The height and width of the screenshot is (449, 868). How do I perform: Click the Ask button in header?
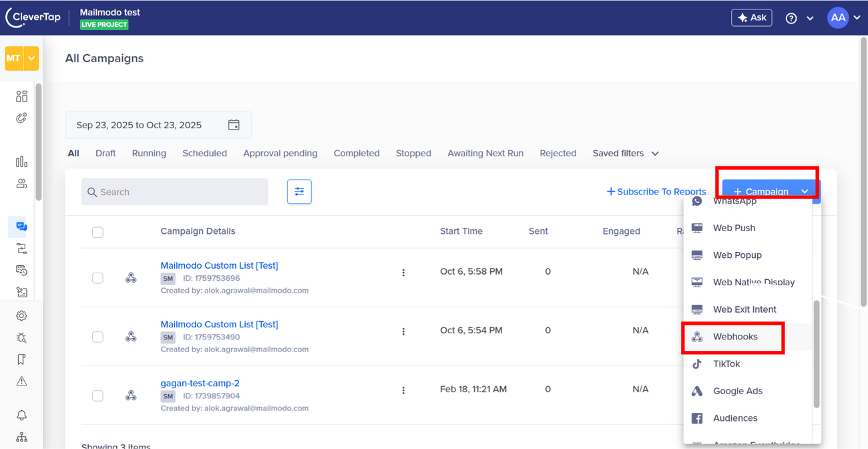(x=751, y=18)
